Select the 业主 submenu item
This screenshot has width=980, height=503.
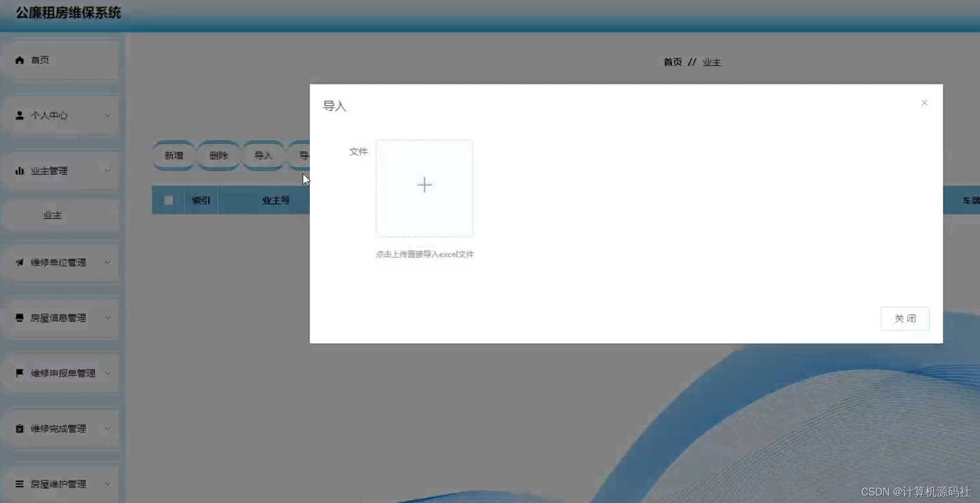(x=60, y=215)
